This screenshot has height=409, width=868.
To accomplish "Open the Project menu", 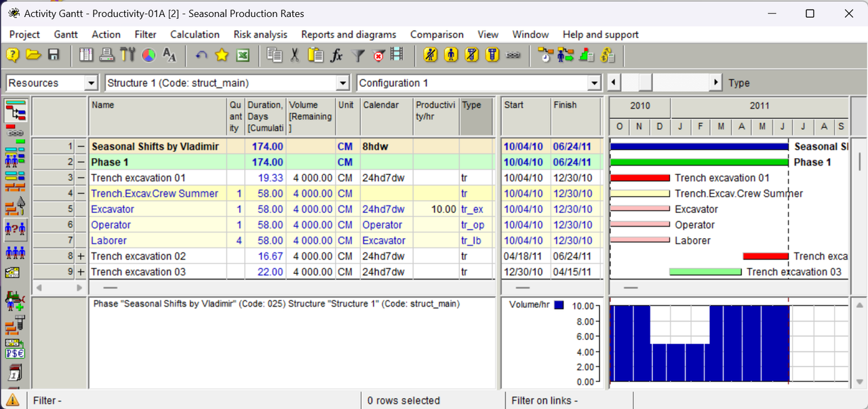I will click(24, 35).
